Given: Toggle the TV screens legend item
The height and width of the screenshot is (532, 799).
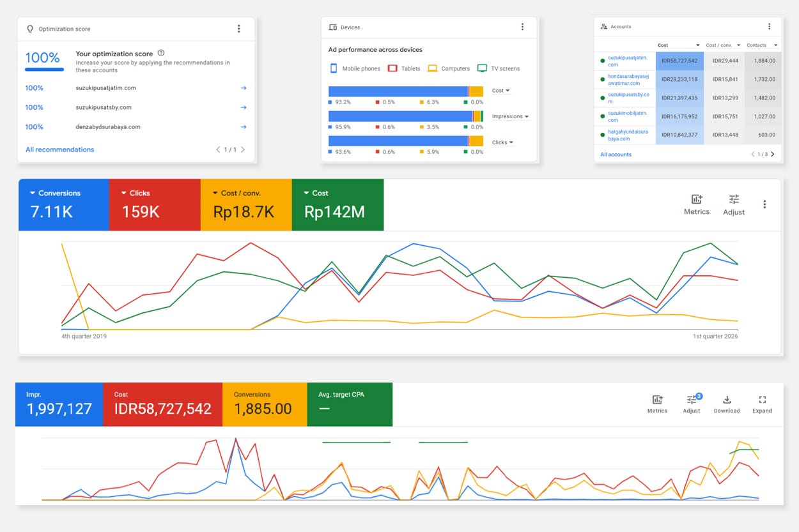Looking at the screenshot, I should 499,68.
